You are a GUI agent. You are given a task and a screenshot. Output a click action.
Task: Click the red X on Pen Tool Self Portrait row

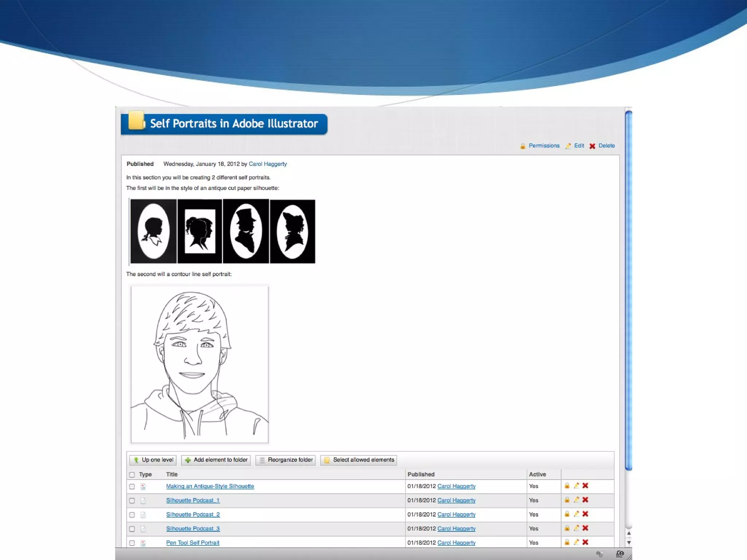(x=585, y=542)
